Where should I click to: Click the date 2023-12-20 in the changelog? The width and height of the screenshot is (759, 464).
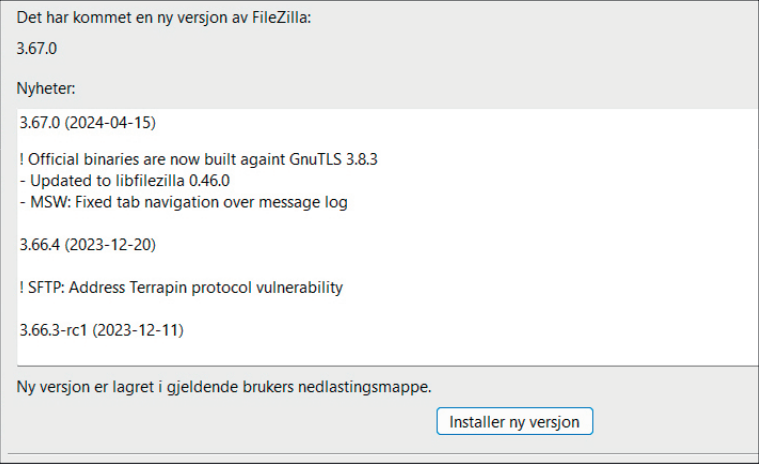pyautogui.click(x=110, y=244)
